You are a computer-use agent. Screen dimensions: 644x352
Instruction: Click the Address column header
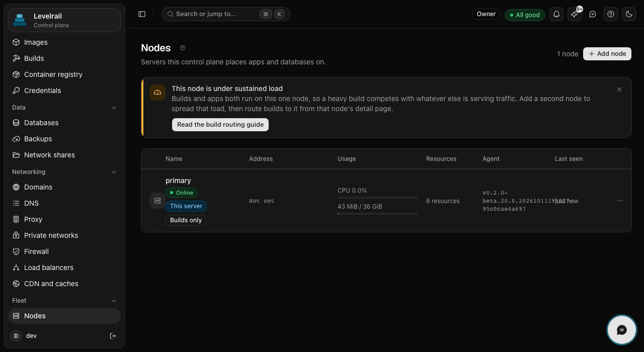click(x=261, y=159)
